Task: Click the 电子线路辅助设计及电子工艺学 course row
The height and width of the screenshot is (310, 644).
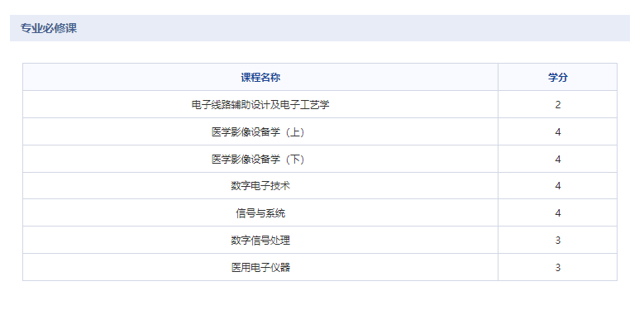Action: pos(320,104)
